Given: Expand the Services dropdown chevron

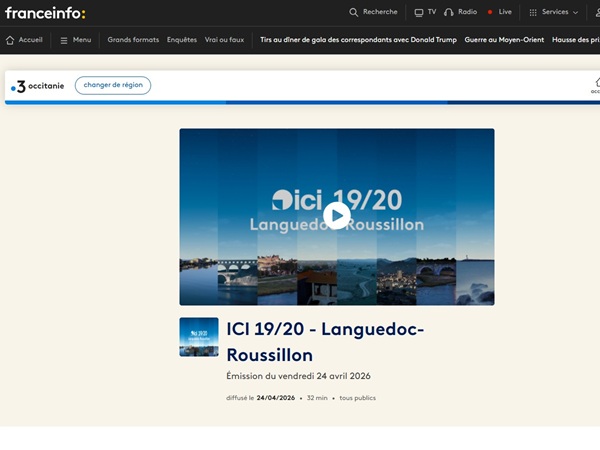Looking at the screenshot, I should click(x=575, y=13).
